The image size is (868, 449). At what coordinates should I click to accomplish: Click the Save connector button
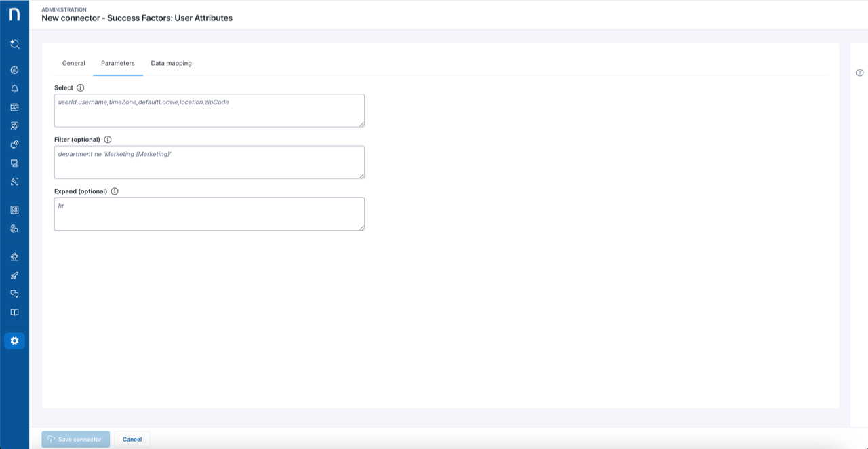click(x=75, y=439)
